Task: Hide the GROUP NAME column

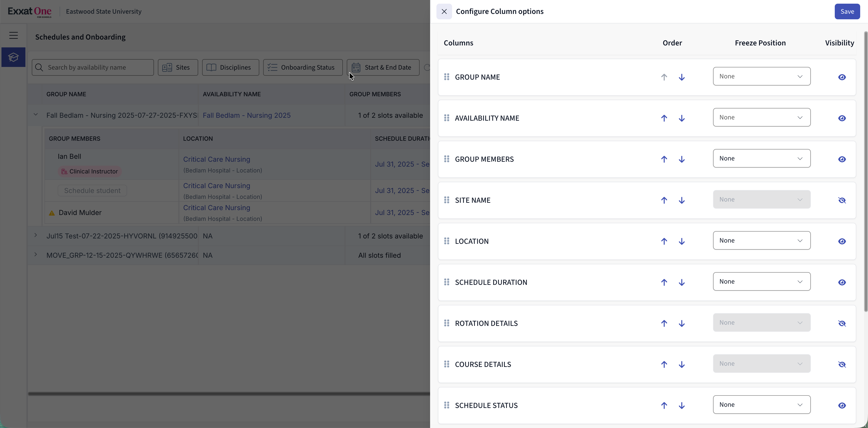Action: click(x=842, y=77)
